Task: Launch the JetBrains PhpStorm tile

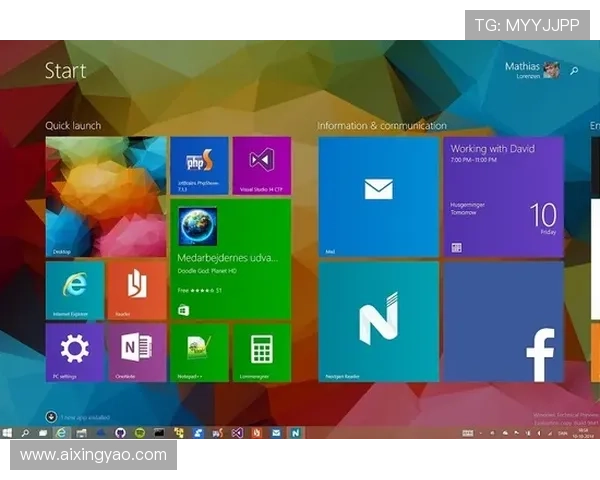Action: click(199, 165)
